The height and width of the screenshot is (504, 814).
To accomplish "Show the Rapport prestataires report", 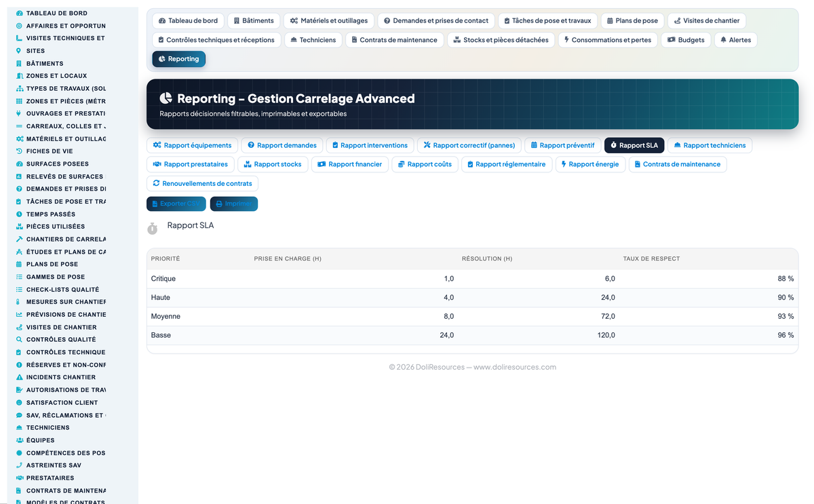I will [191, 164].
